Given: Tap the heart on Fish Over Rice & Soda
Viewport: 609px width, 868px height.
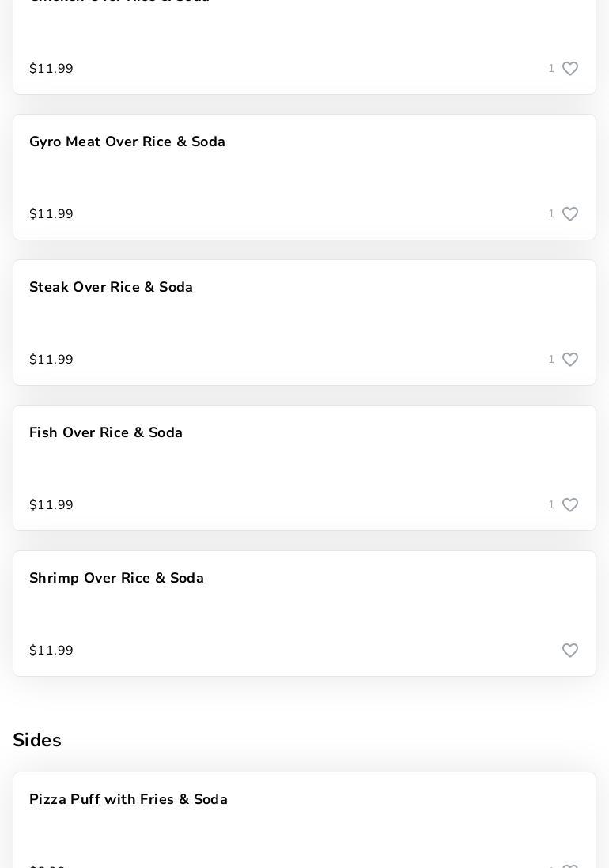Looking at the screenshot, I should [x=570, y=505].
